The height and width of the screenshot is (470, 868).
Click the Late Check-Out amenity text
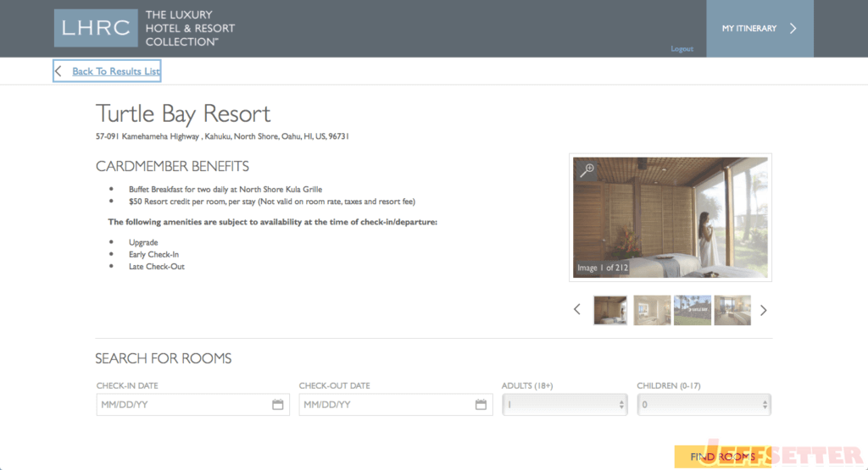point(156,267)
